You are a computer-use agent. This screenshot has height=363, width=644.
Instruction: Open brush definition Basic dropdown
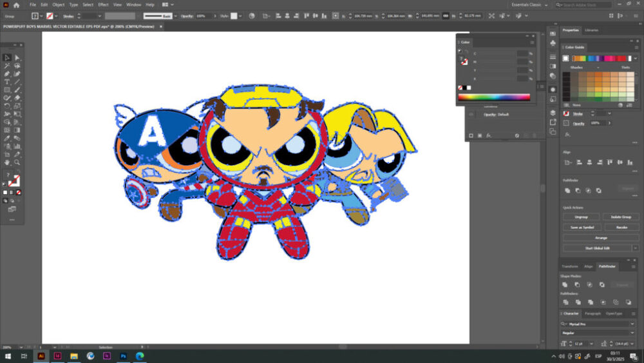pyautogui.click(x=175, y=16)
